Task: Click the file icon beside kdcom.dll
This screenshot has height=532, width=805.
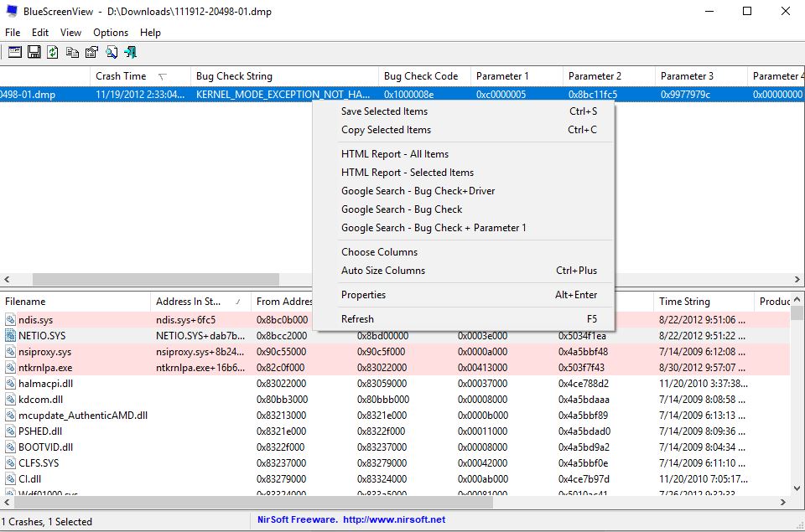Action: click(x=10, y=399)
